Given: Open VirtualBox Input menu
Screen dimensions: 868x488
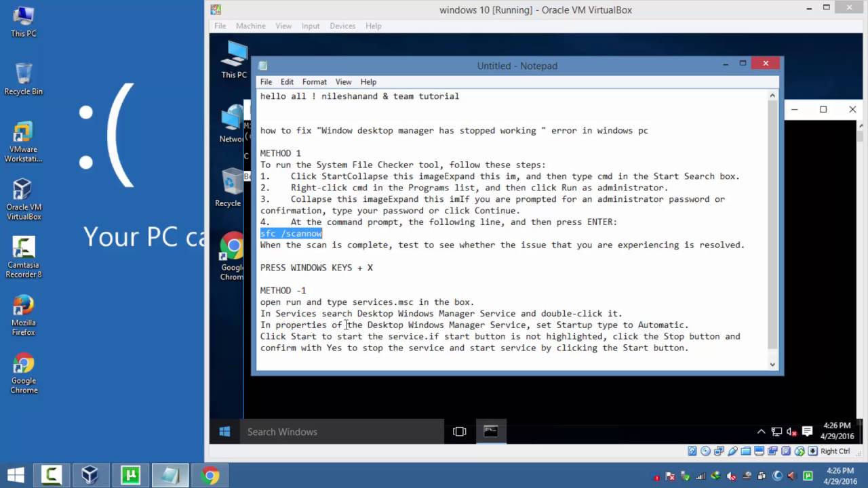Looking at the screenshot, I should coord(311,26).
